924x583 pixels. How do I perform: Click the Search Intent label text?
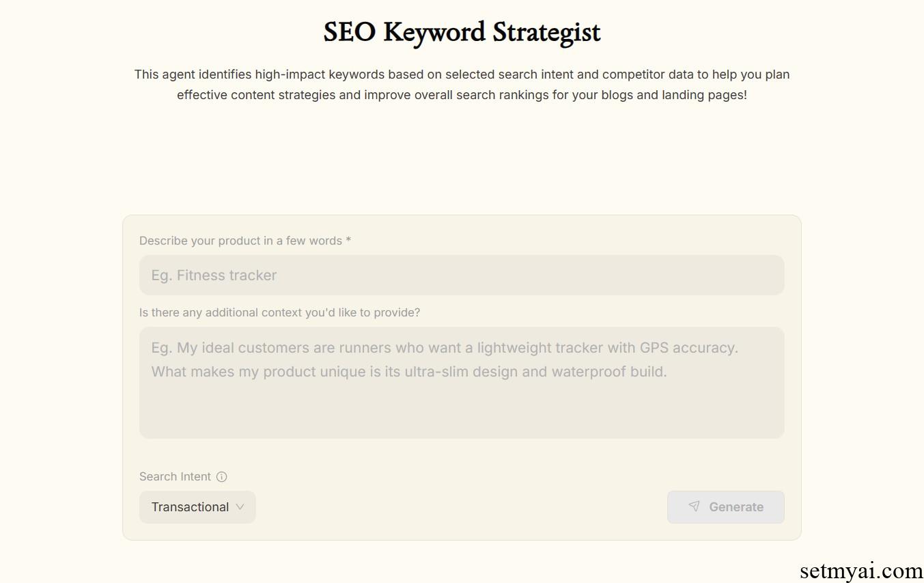(x=175, y=477)
